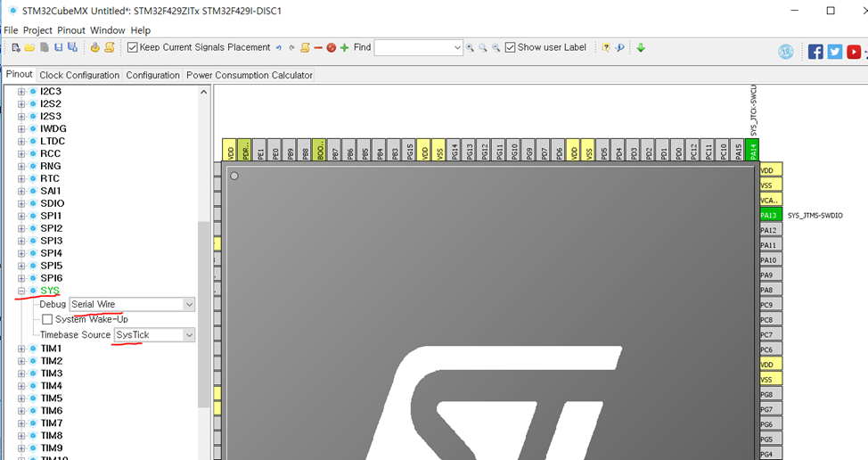Open the Window menu
The image size is (868, 460).
tap(108, 30)
